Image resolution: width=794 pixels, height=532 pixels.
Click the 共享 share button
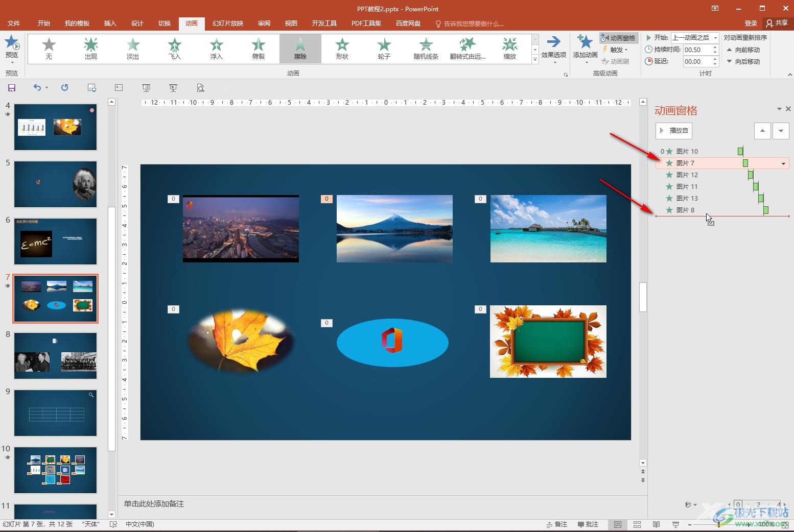777,23
